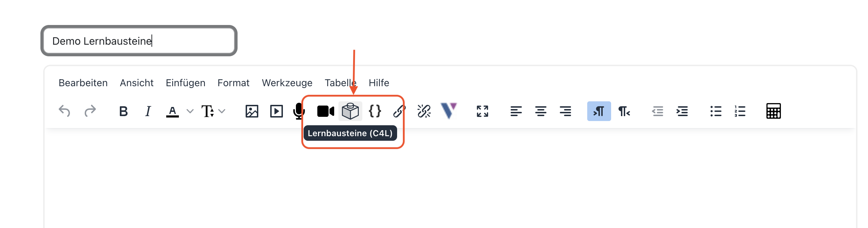Image resolution: width=868 pixels, height=228 pixels.
Task: Click the Lernbausteine (C4L) cube icon
Action: tap(350, 111)
